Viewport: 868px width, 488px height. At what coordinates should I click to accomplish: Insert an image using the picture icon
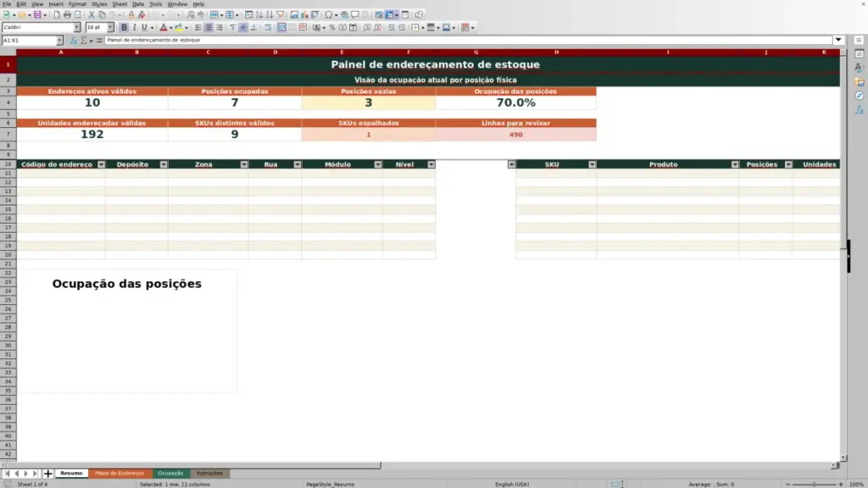coord(294,15)
